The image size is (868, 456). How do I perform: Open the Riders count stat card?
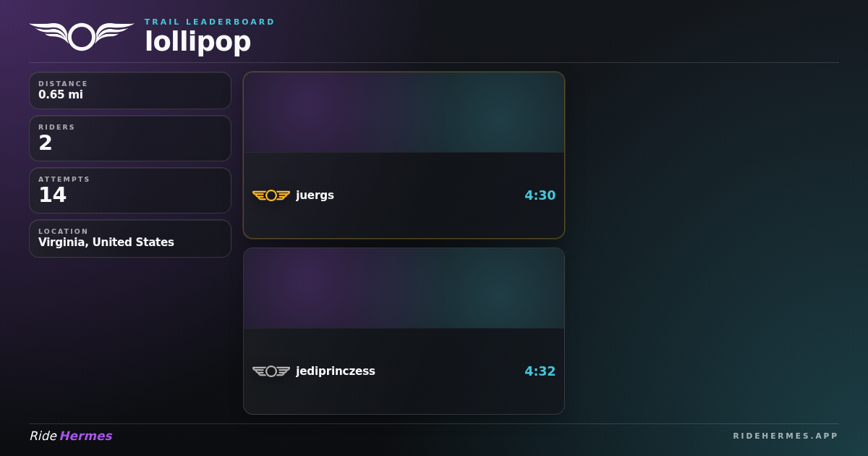pos(130,138)
